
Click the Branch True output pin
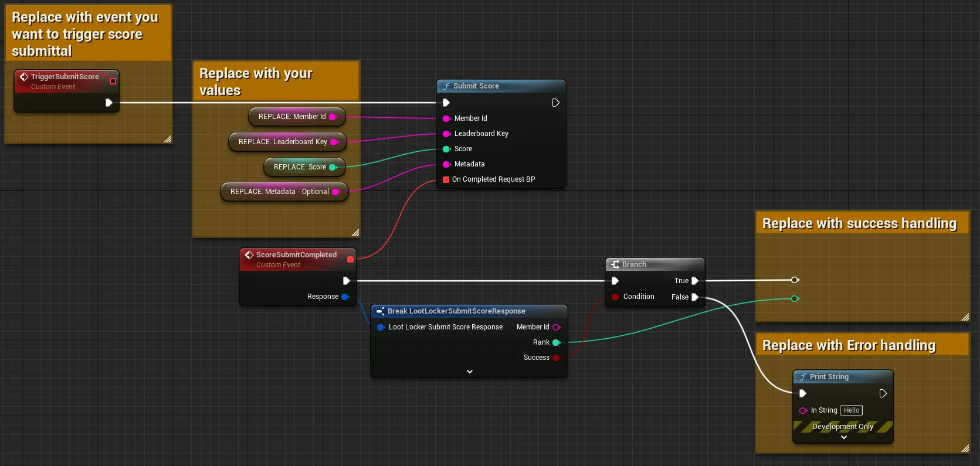click(x=695, y=281)
